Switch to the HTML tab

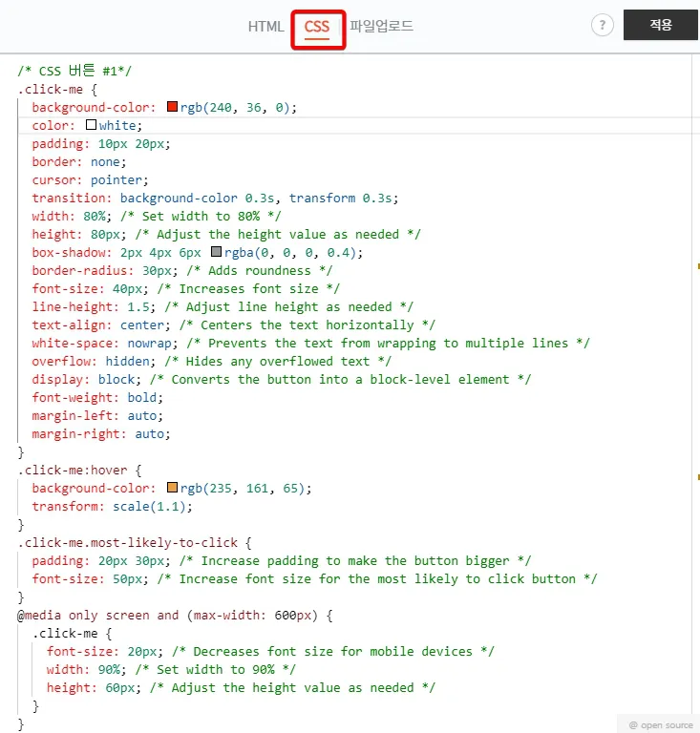click(x=265, y=26)
